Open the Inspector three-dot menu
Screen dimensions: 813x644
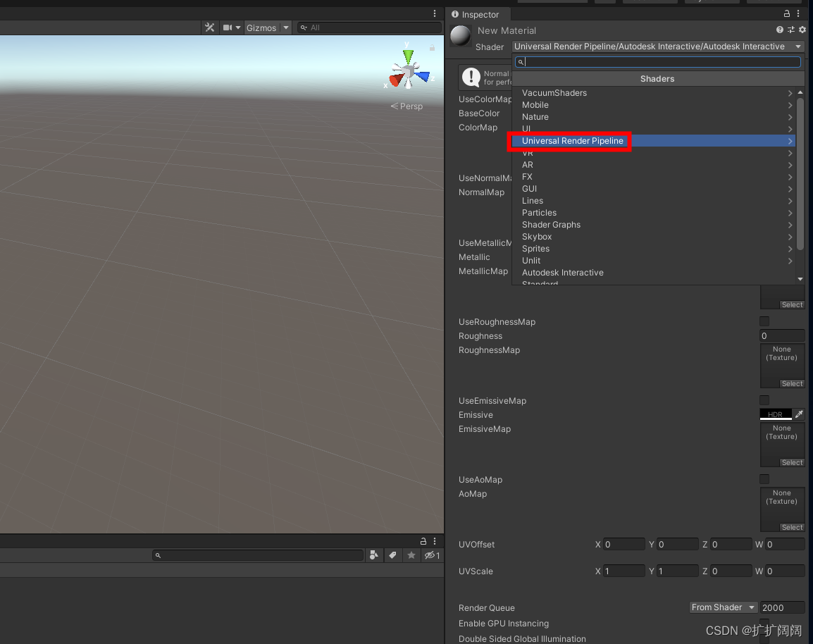pyautogui.click(x=798, y=13)
